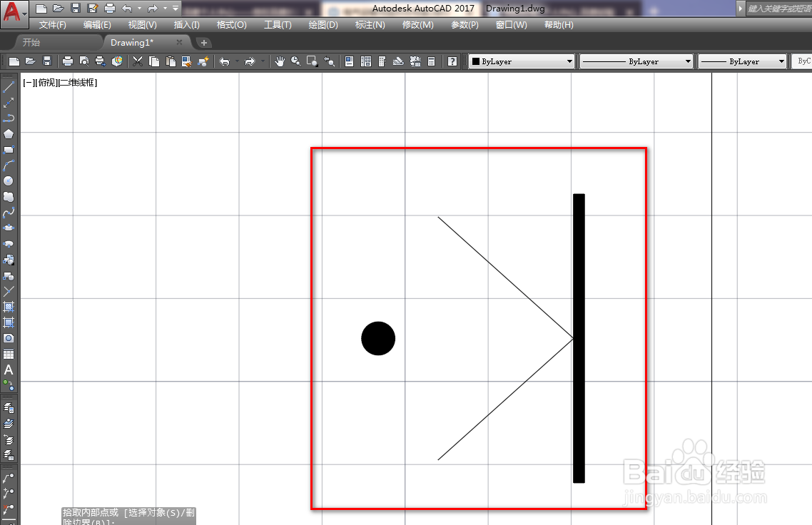Select the Arc tool
Viewport: 812px width, 525px height.
(9, 165)
